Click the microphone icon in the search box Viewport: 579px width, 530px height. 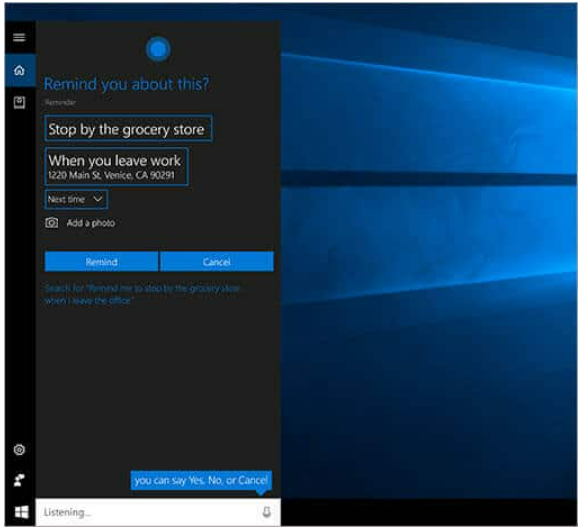pos(266,512)
